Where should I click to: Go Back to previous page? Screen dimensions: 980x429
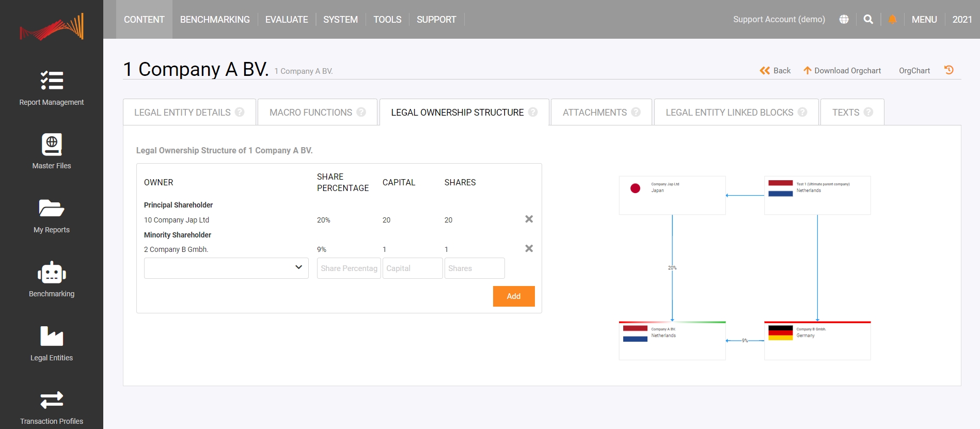point(775,70)
